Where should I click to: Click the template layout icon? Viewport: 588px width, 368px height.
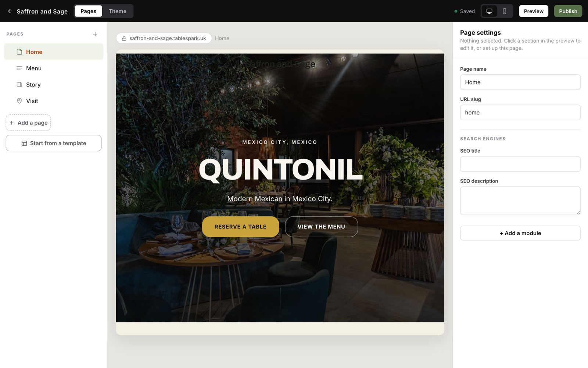(24, 144)
